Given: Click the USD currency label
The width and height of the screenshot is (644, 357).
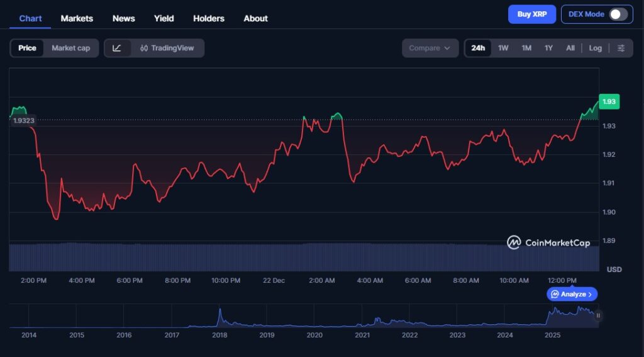Looking at the screenshot, I should click(x=614, y=270).
